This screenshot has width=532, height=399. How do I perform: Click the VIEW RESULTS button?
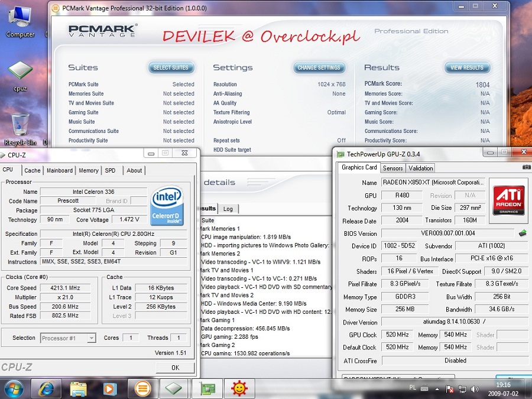pos(467,67)
